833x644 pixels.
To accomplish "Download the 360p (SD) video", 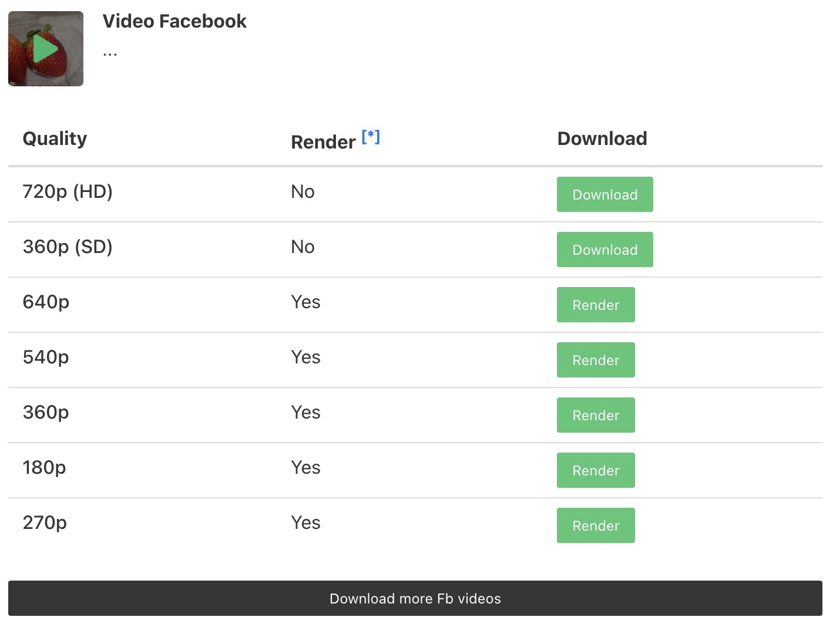I will point(604,249).
